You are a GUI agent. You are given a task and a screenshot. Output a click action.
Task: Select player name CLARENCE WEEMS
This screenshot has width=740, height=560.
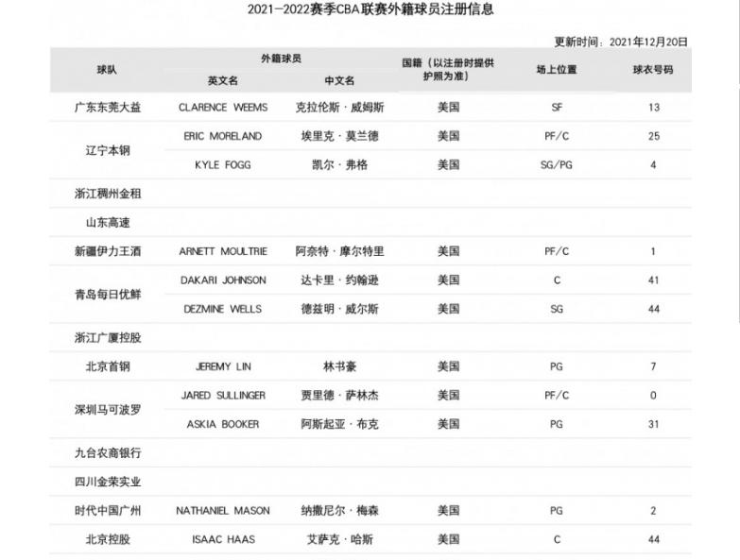tap(223, 108)
